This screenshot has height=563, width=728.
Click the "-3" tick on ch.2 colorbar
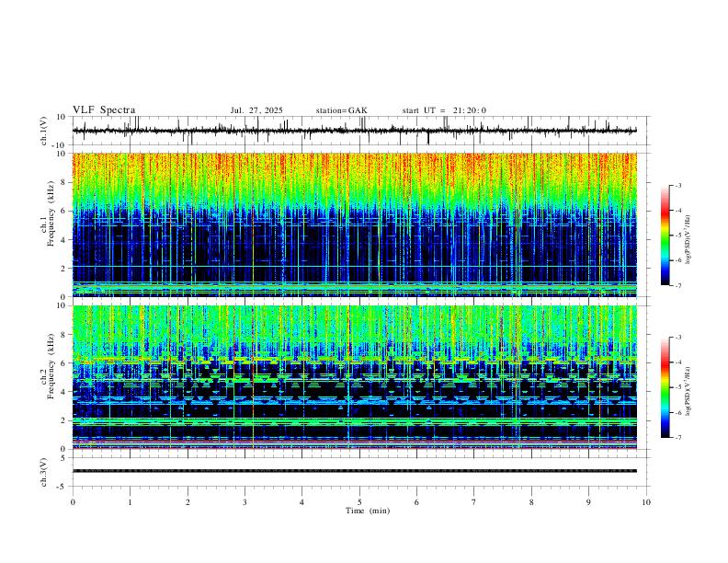pos(677,338)
